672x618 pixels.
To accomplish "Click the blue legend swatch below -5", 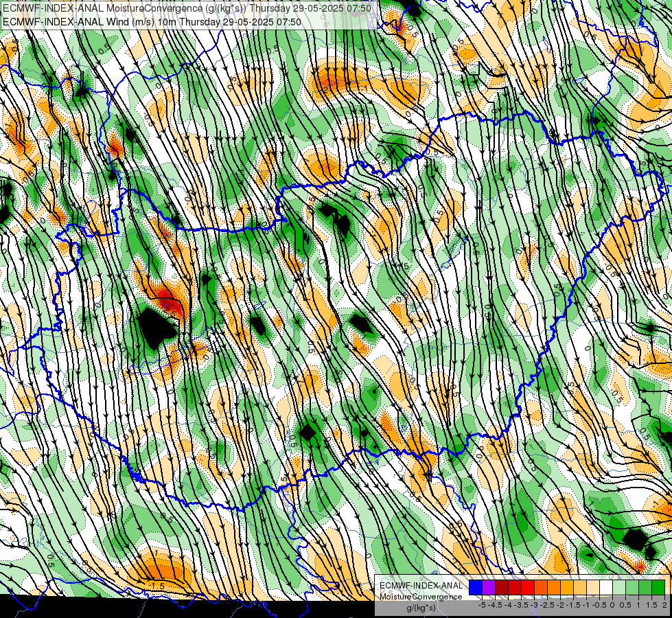I will point(476,588).
